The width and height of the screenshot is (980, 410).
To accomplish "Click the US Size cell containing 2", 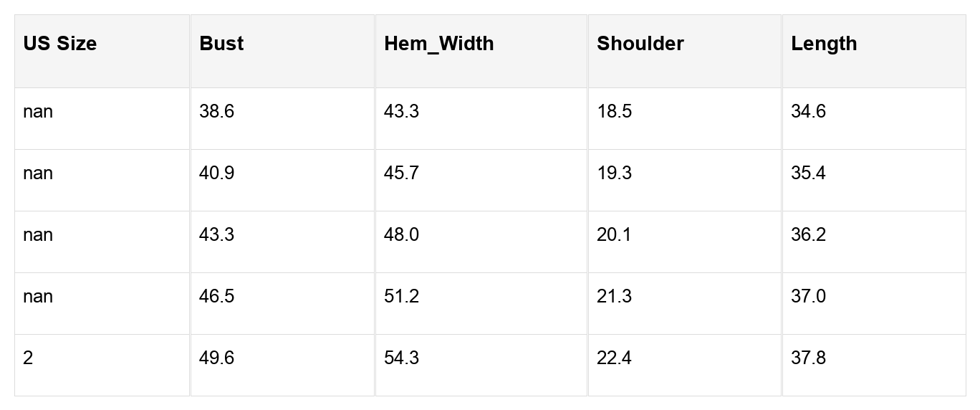I will (x=28, y=358).
